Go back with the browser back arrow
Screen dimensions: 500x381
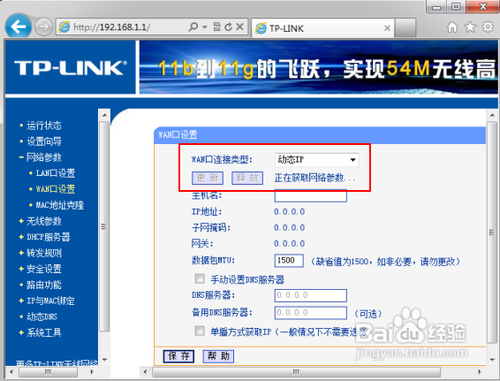[x=18, y=27]
